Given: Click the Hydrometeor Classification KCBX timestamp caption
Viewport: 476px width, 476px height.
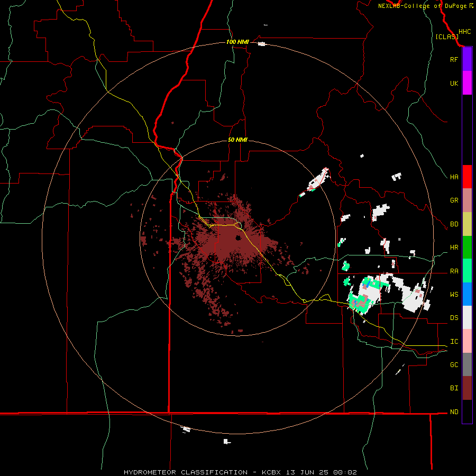Looking at the screenshot, I should [x=240, y=472].
